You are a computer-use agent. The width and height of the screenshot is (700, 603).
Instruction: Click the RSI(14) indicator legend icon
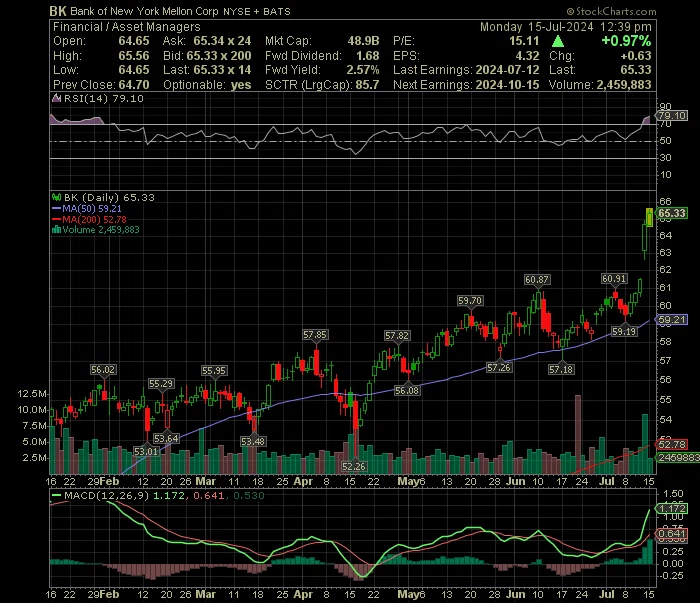[56, 98]
